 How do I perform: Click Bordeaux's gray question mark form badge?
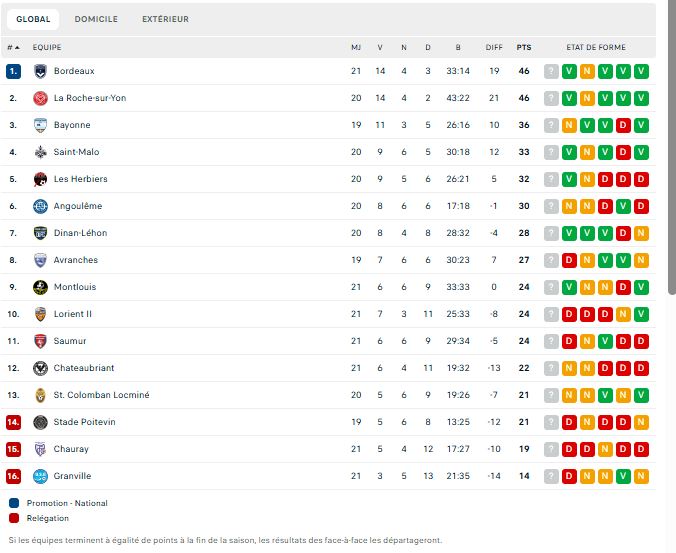coord(551,71)
